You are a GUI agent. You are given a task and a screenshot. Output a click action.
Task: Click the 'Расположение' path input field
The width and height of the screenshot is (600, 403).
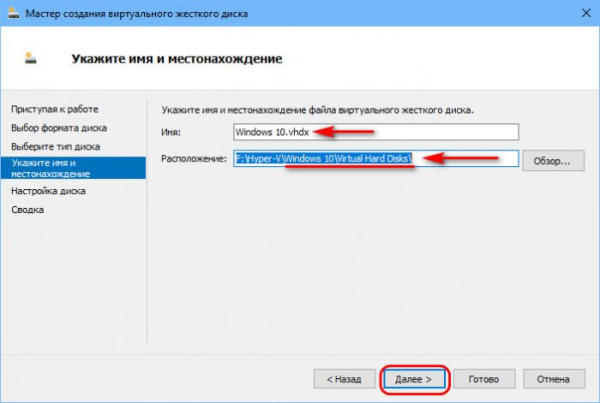[x=375, y=159]
